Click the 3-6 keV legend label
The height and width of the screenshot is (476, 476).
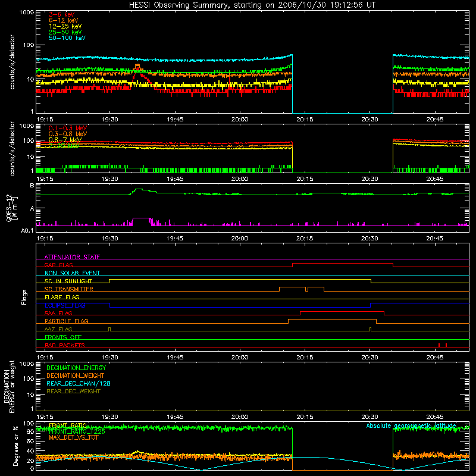point(61,14)
